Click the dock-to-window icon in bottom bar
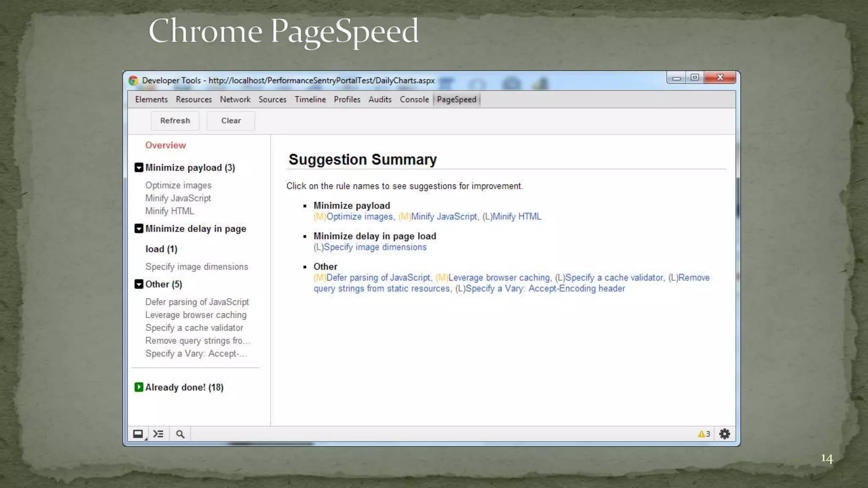 138,434
